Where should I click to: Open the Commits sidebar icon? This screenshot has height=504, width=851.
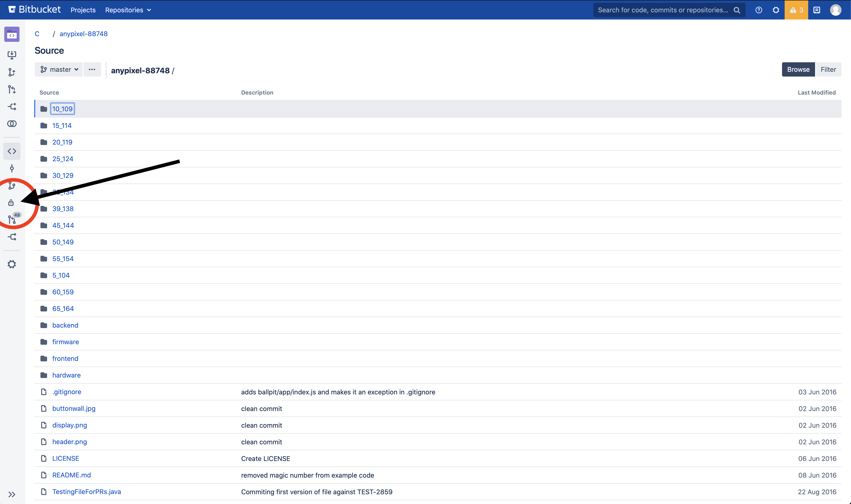[12, 169]
